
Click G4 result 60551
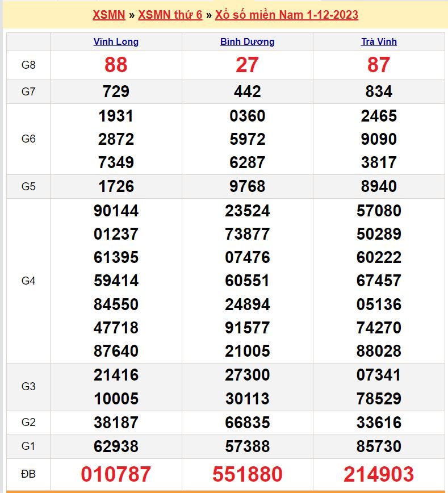click(248, 281)
